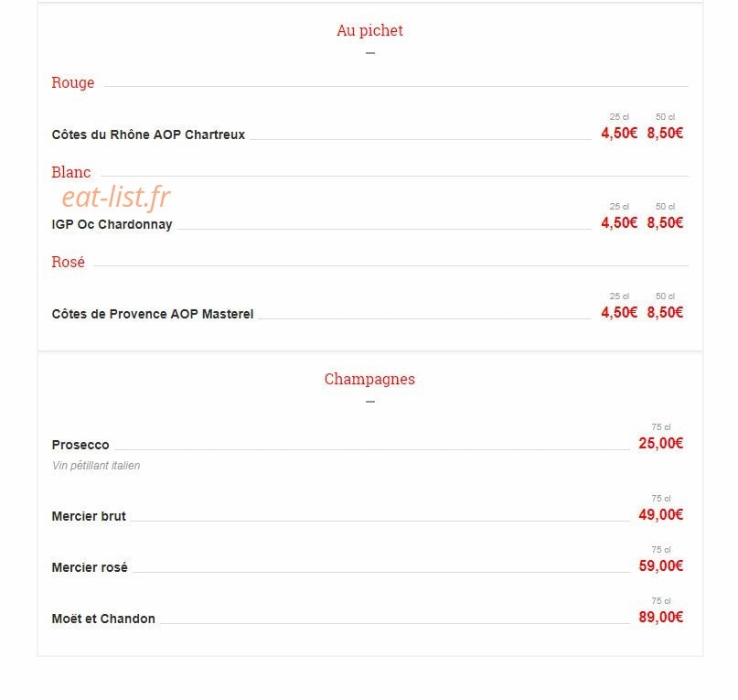Click the 'Au pichet' section heading

coord(369,30)
